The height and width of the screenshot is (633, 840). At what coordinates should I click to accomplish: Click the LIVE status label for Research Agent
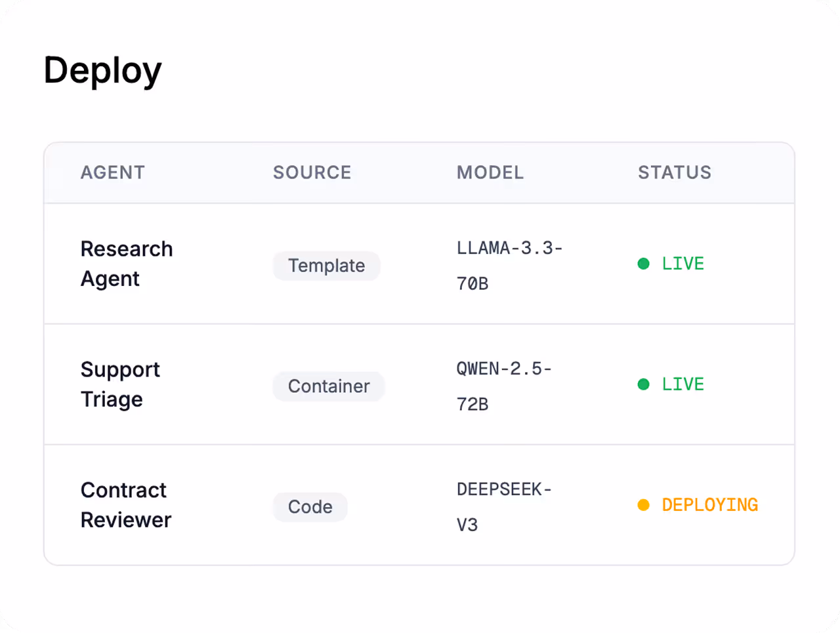(682, 264)
